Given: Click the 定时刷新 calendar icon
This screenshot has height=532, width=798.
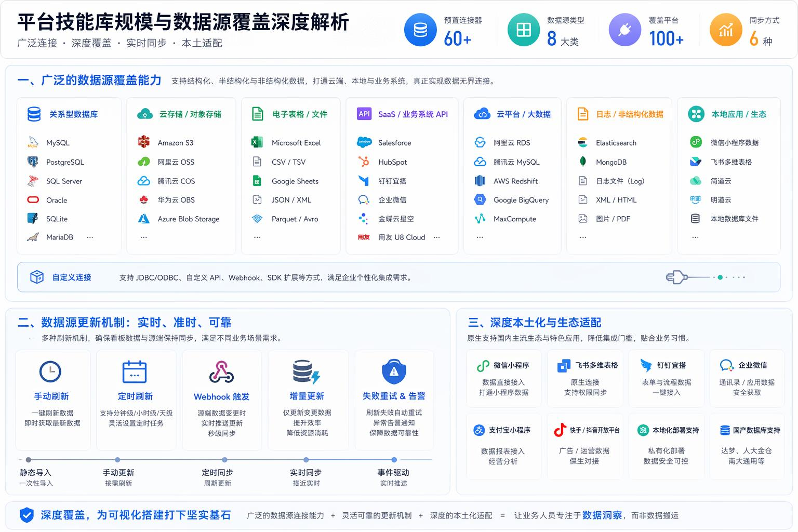Looking at the screenshot, I should point(135,372).
